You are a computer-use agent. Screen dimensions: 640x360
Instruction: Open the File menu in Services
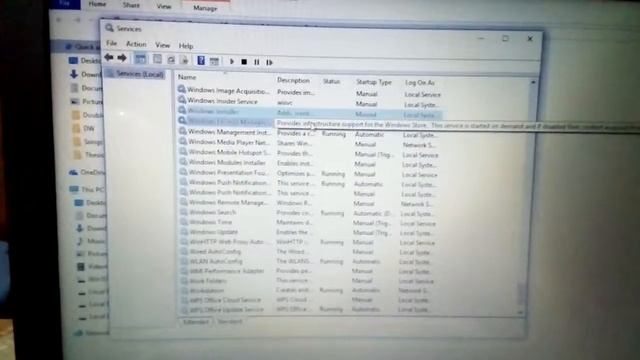(111, 43)
